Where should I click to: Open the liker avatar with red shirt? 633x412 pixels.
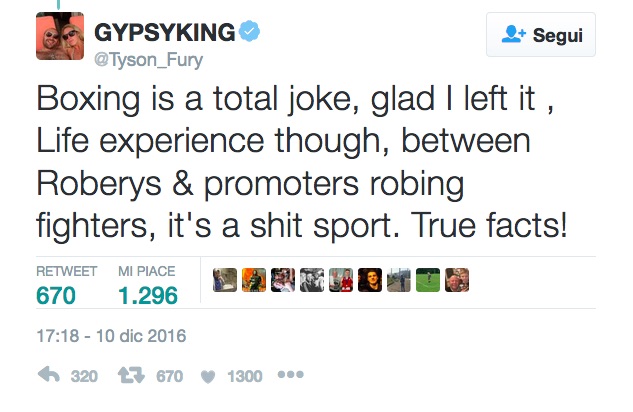coord(340,280)
